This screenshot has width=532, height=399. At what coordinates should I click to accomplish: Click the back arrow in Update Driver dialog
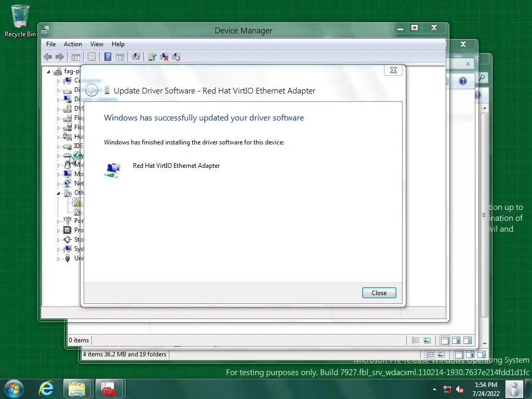click(91, 90)
